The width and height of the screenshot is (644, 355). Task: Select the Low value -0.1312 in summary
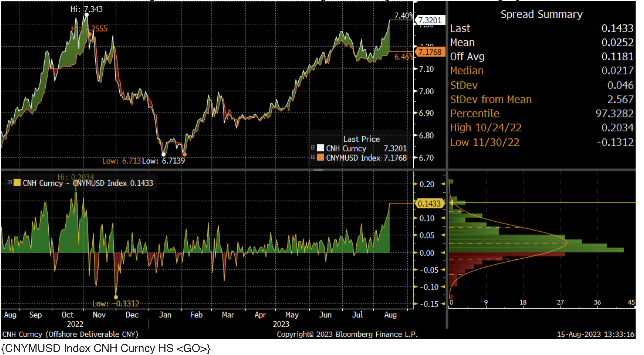(615, 142)
